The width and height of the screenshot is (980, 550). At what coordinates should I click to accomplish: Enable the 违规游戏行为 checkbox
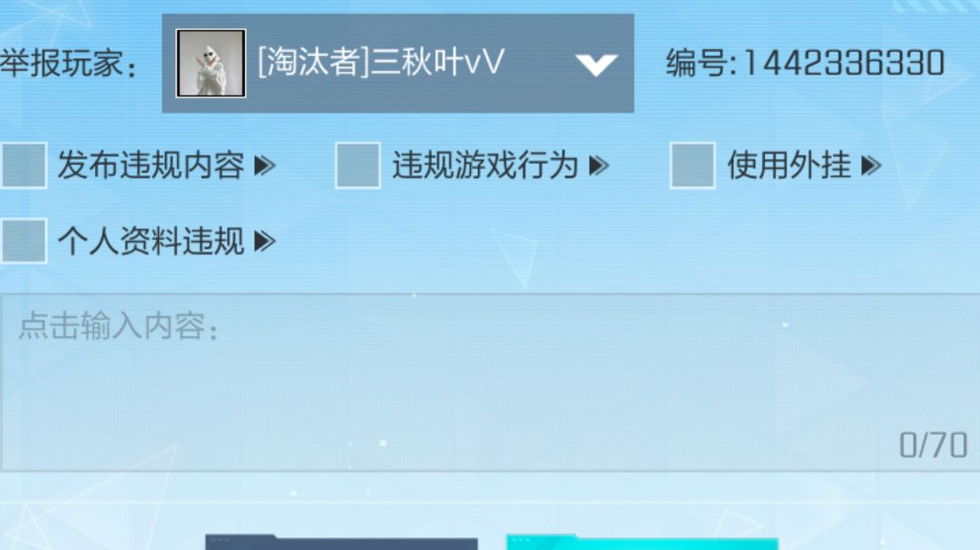[x=358, y=165]
